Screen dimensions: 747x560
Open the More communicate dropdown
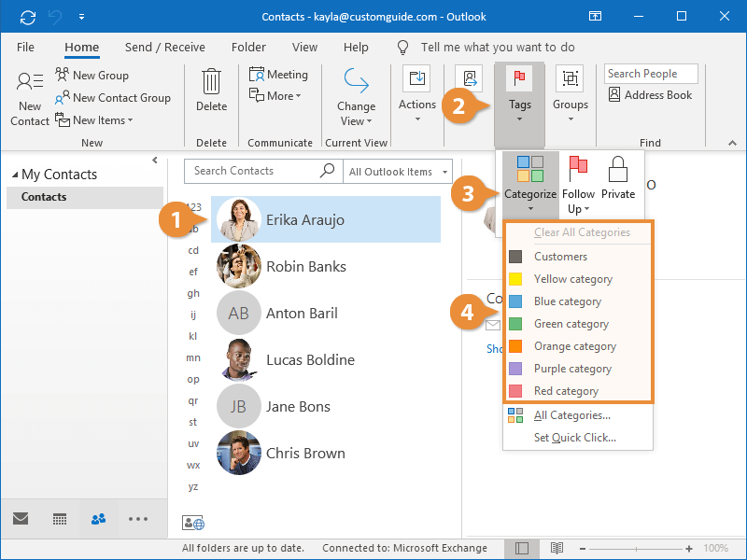pyautogui.click(x=275, y=96)
